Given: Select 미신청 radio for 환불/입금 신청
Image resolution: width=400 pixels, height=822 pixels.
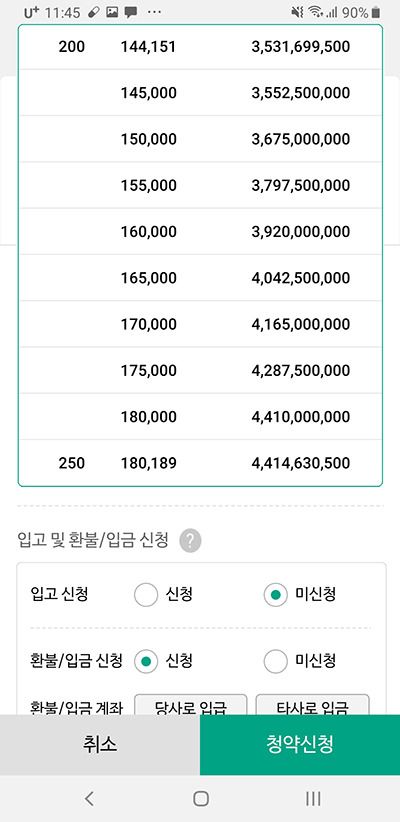Looking at the screenshot, I should point(275,661).
